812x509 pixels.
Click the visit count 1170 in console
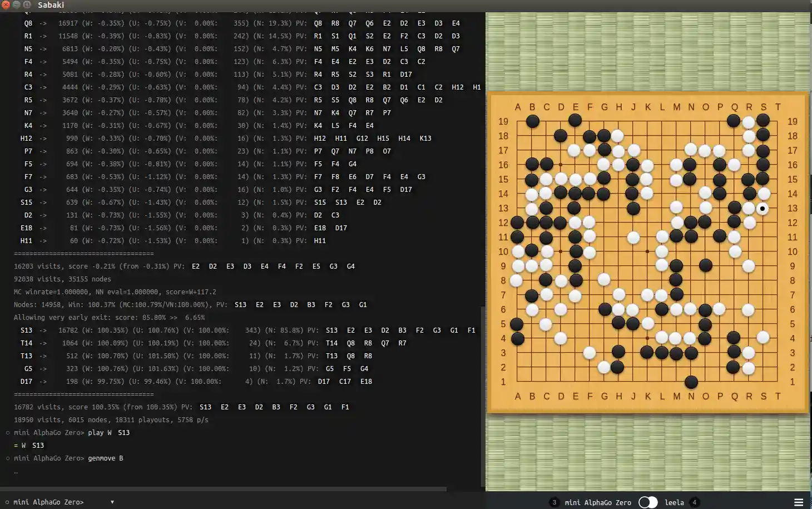click(70, 126)
